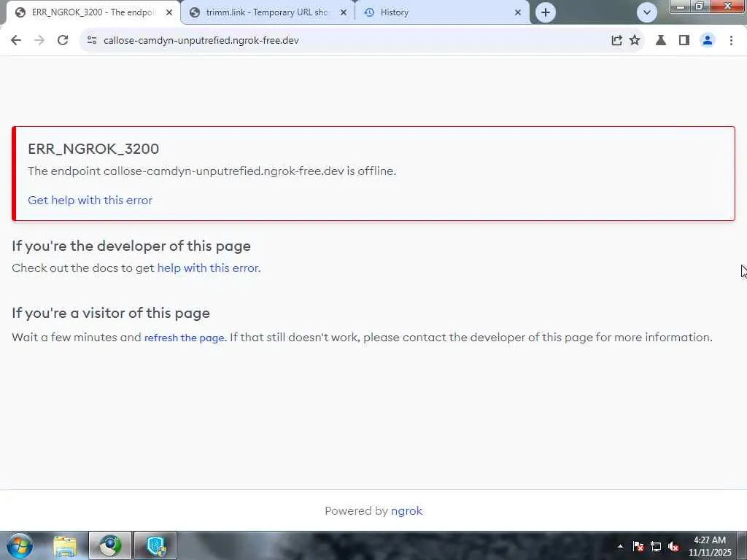Open site information icon in address bar
The image size is (747, 560).
(91, 40)
